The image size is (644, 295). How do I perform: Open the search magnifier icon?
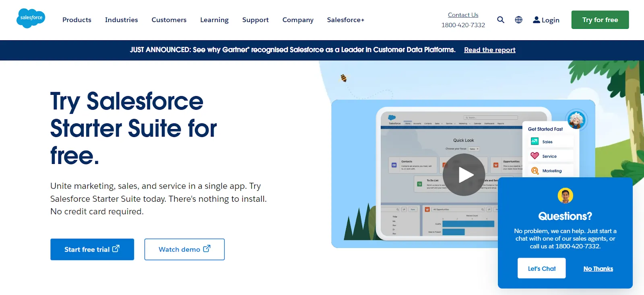pyautogui.click(x=501, y=20)
